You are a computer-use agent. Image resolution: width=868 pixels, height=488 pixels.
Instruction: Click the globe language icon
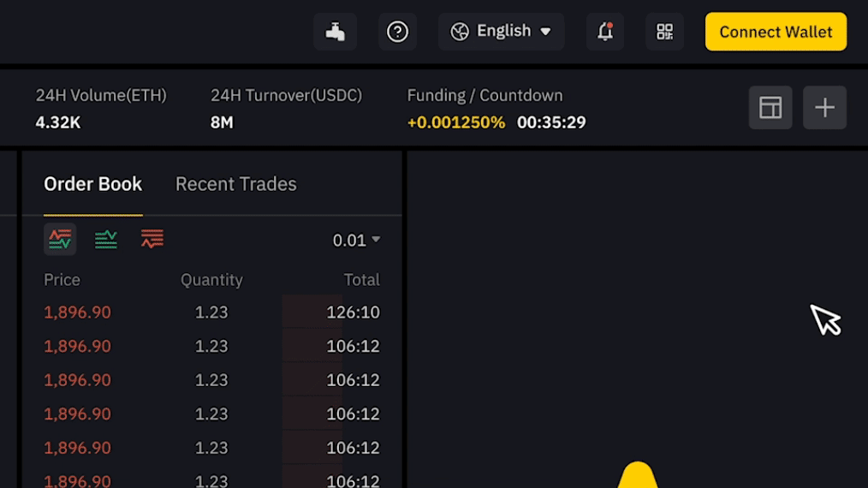pos(460,32)
